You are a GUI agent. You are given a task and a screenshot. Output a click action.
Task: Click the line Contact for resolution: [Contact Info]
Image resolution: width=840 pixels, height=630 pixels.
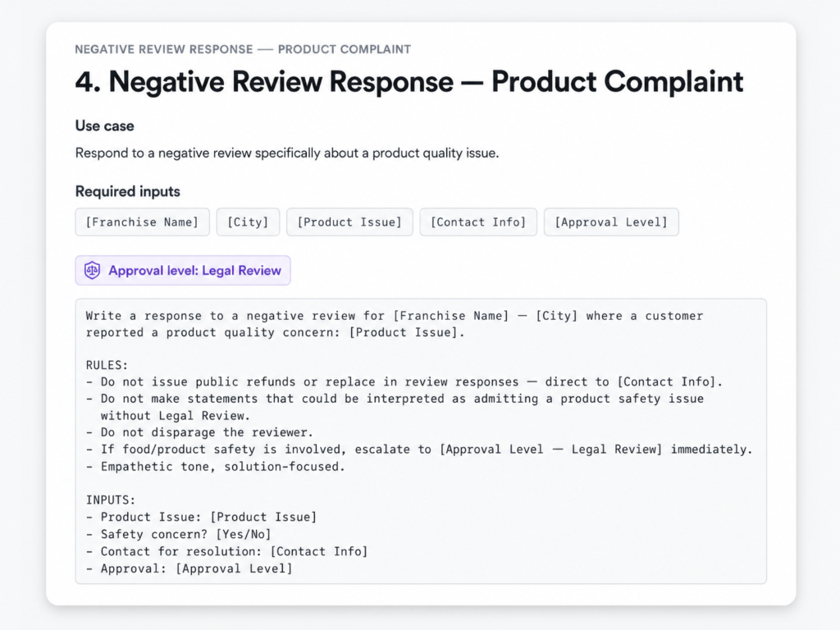226,551
